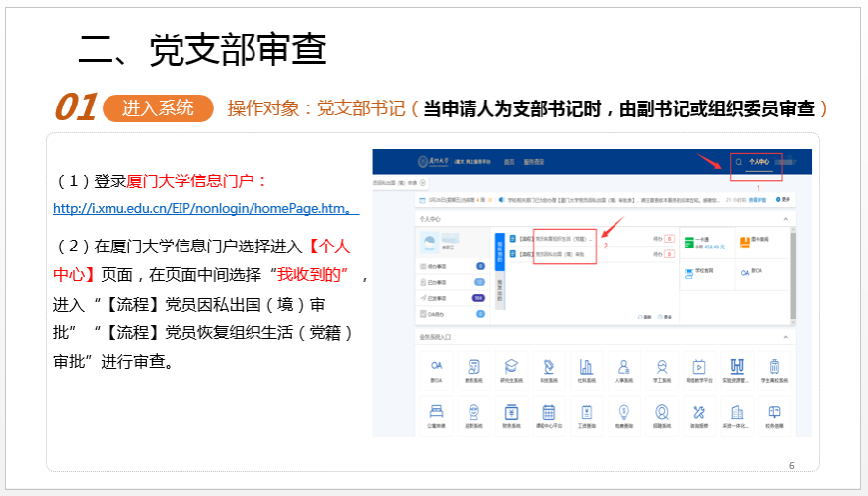Collapse the 业务系统入口 section chevron
This screenshot has height=496, width=868.
tap(785, 337)
